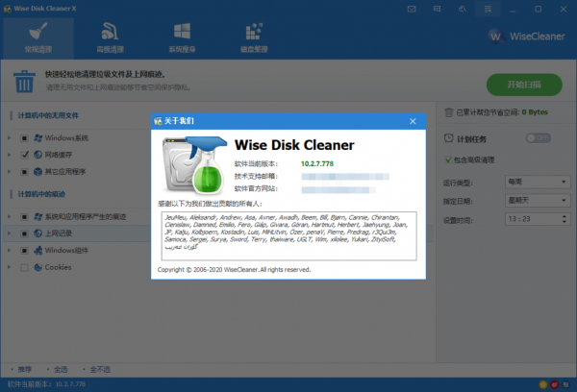Switch to the 磁盘整理 tab
The image size is (577, 392).
point(254,38)
